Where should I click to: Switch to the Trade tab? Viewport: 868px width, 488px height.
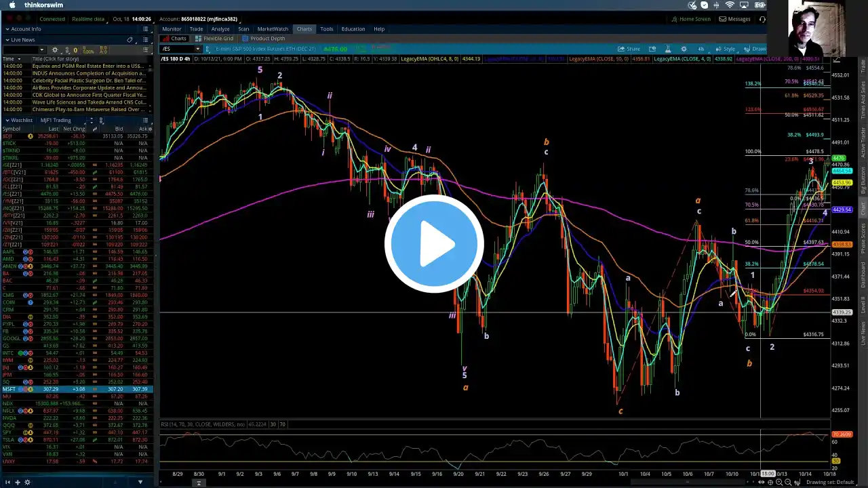[x=197, y=29]
